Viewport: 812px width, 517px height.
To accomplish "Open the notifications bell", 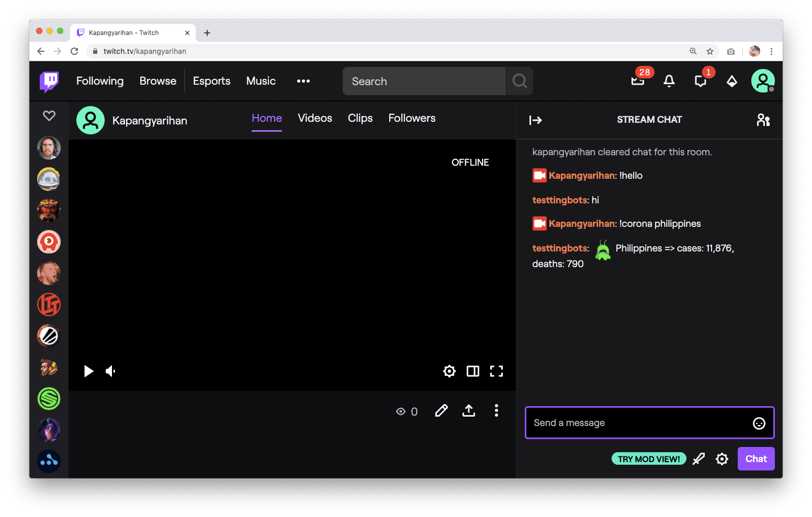I will (669, 81).
